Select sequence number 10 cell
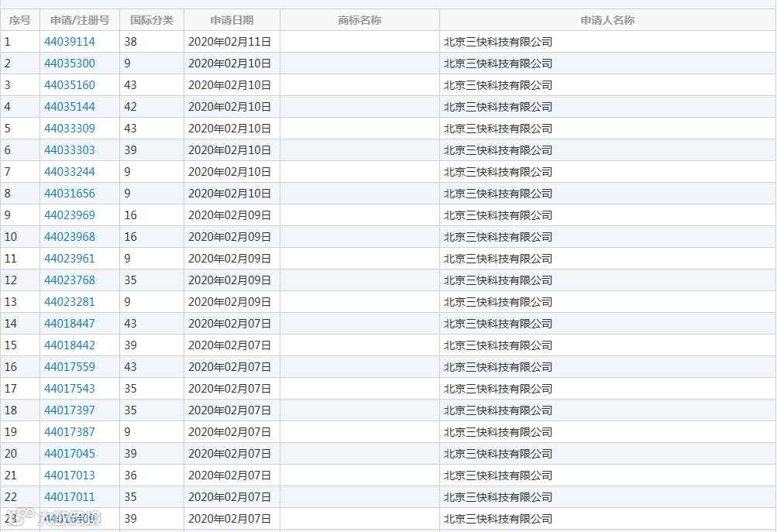This screenshot has height=532, width=777. [x=20, y=237]
